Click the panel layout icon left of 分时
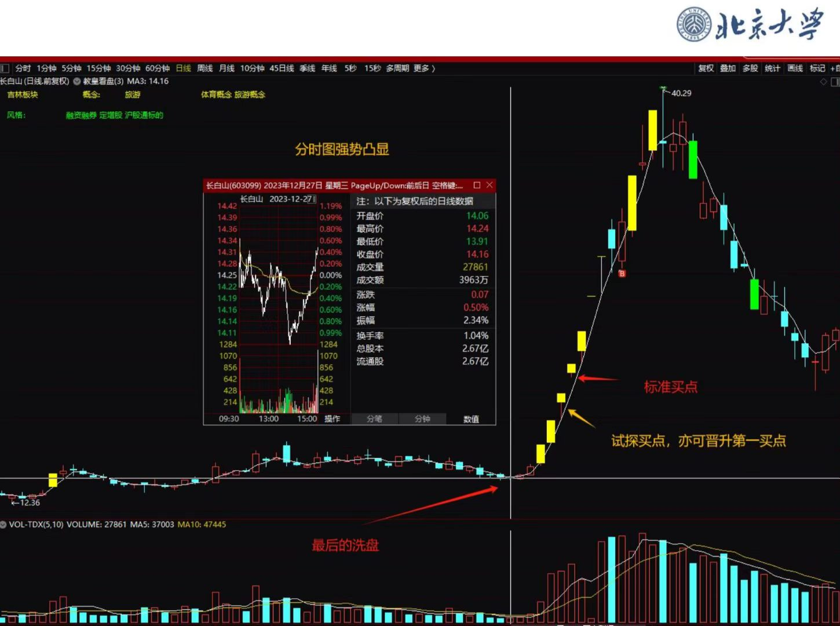Viewport: 840px width, 626px height. click(x=5, y=68)
